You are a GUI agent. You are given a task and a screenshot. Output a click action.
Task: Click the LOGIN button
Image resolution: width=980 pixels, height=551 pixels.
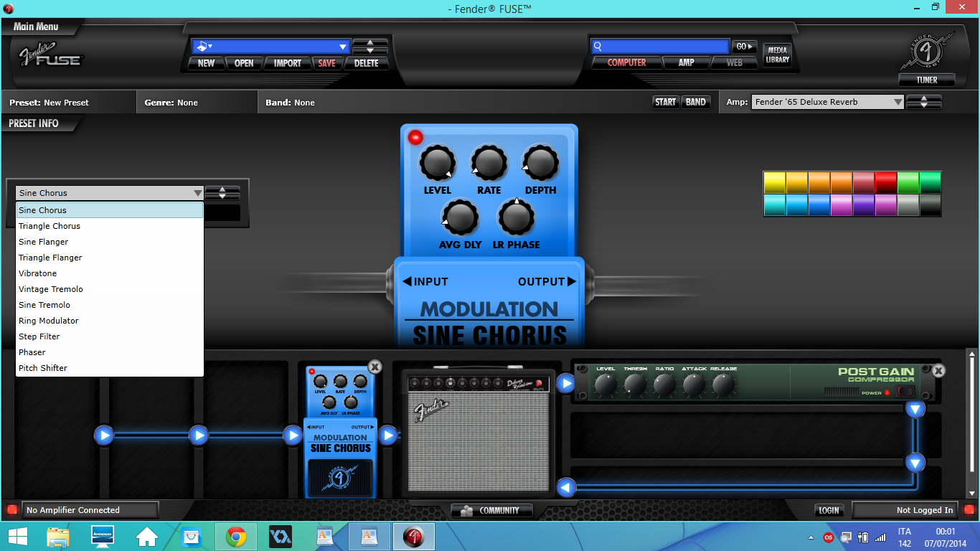pos(829,511)
